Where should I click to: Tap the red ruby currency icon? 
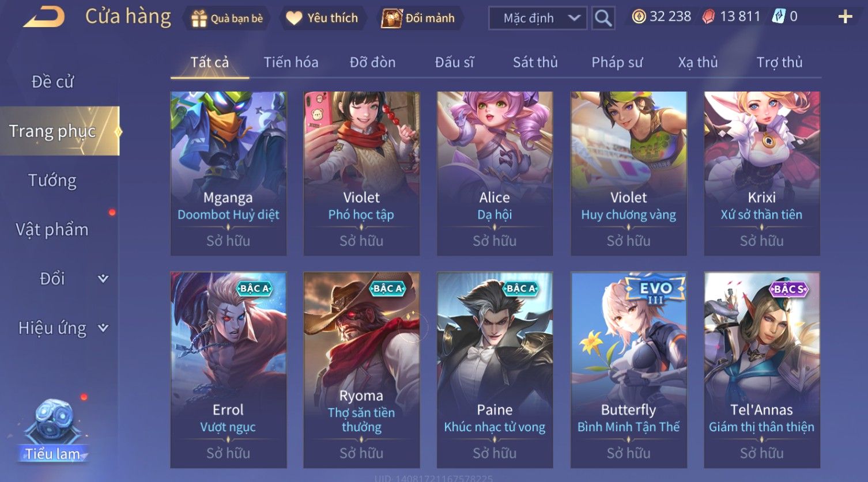(x=708, y=17)
